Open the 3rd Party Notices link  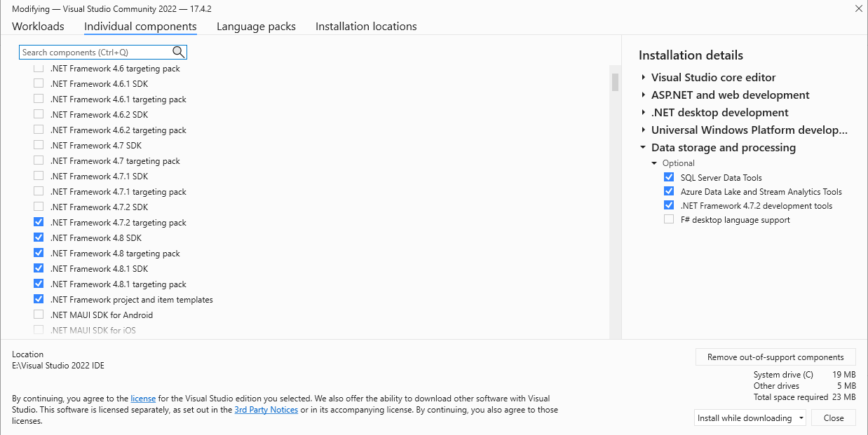266,410
